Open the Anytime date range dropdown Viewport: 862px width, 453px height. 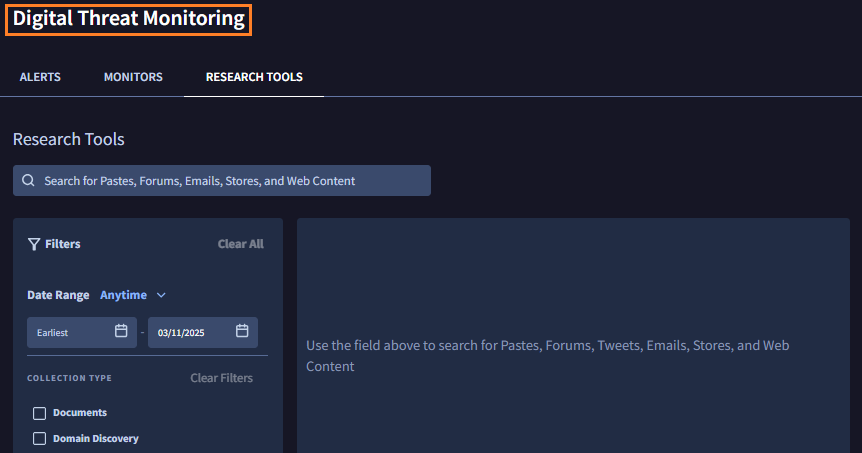click(x=123, y=295)
